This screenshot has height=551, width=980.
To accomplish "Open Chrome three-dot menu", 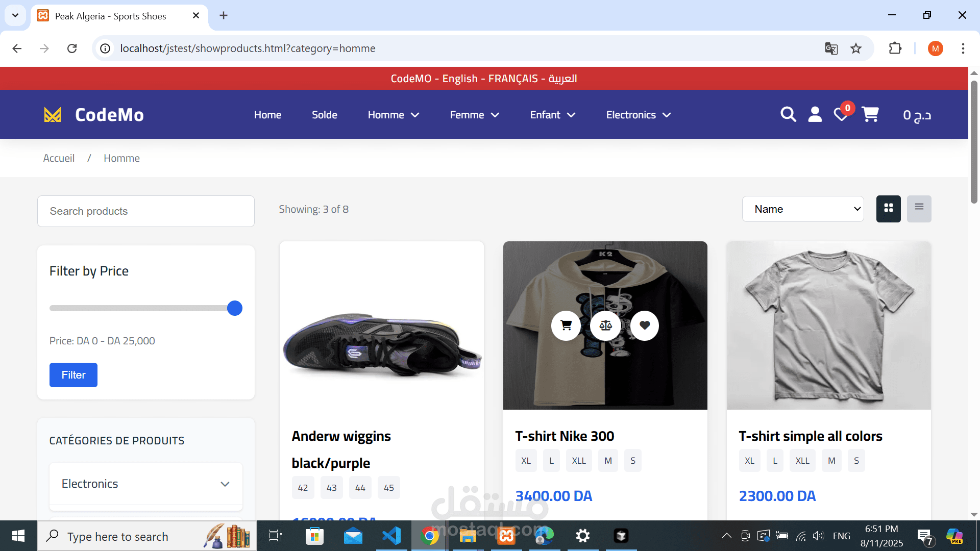I will pyautogui.click(x=963, y=48).
